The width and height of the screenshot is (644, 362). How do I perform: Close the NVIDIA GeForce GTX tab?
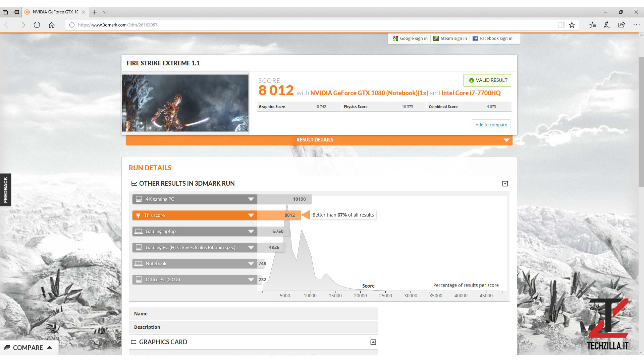pos(84,12)
